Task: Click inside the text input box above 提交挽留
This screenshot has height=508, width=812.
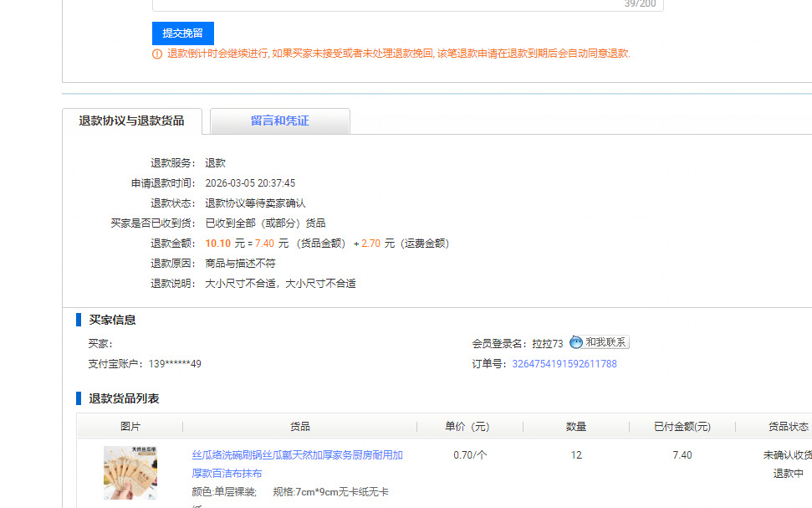Action: pyautogui.click(x=407, y=5)
